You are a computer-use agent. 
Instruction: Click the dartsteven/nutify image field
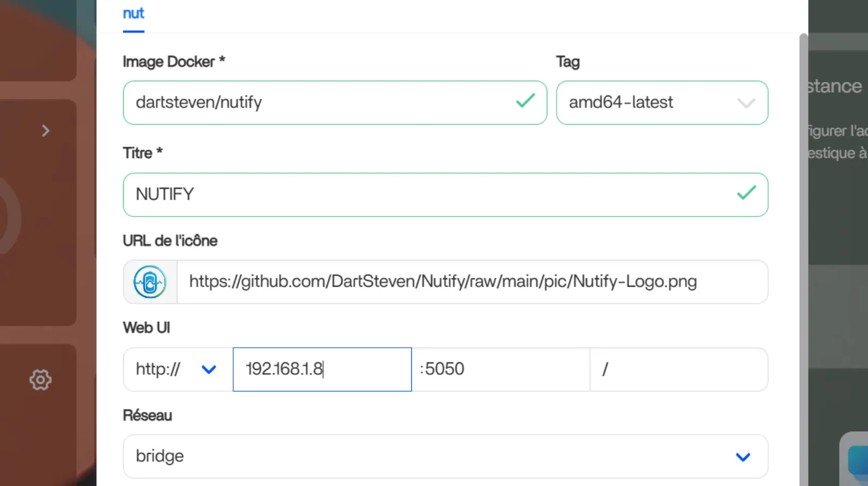point(320,103)
